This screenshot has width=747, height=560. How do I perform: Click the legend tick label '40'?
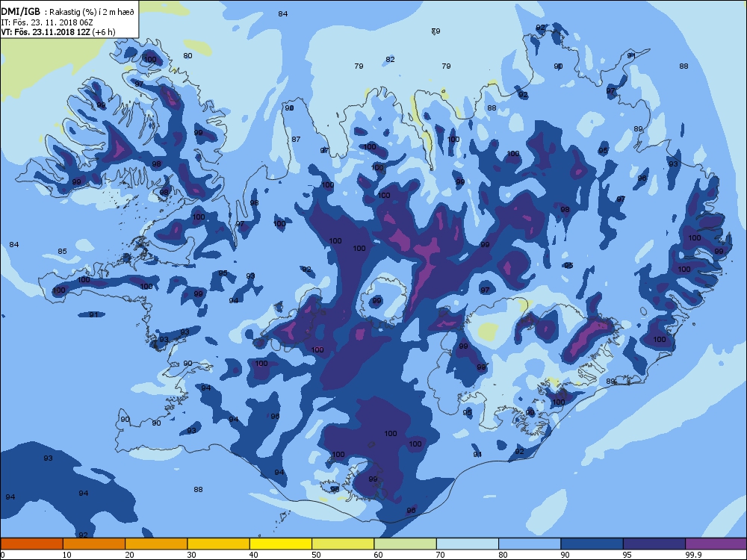pyautogui.click(x=254, y=555)
